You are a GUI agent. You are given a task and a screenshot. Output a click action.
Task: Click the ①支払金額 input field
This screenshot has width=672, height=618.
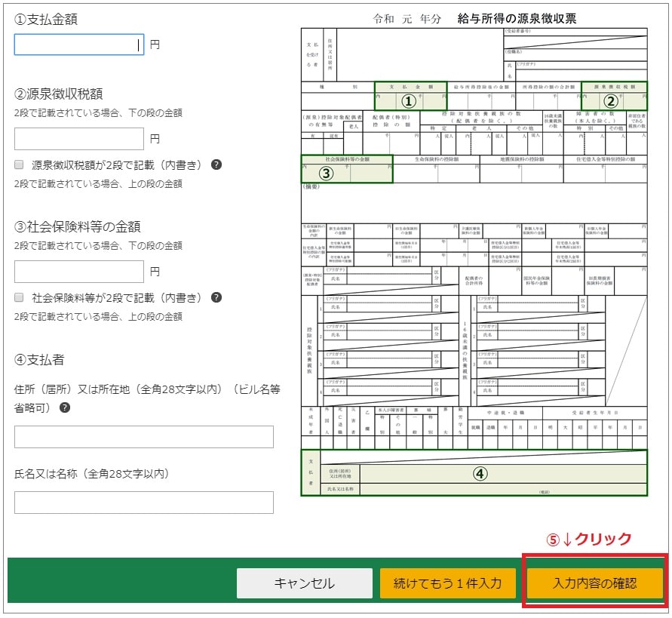[78, 42]
